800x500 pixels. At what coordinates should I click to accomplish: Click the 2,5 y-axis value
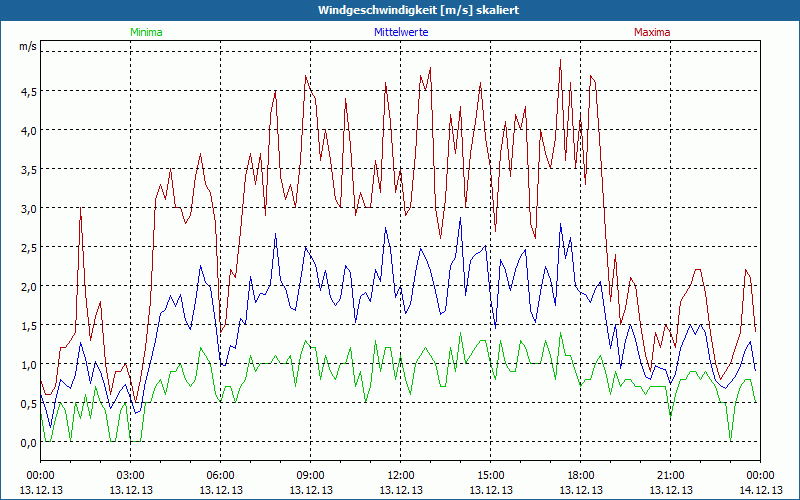(29, 247)
